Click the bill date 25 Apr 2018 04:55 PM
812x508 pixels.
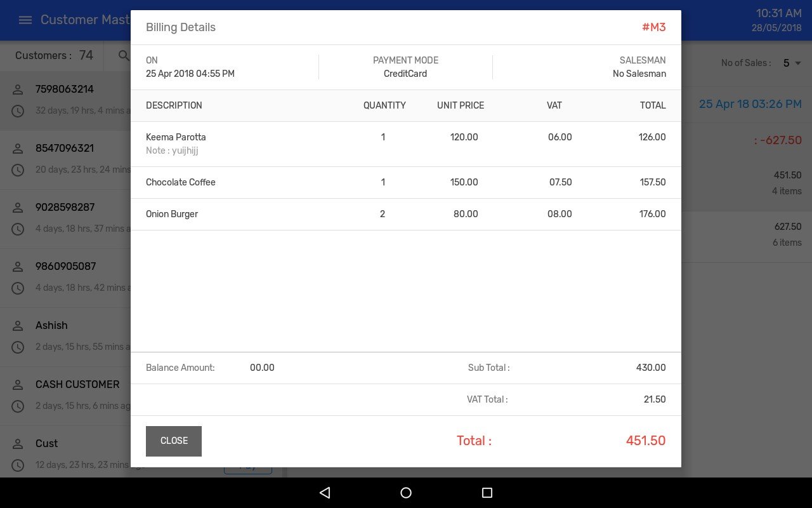(x=190, y=74)
